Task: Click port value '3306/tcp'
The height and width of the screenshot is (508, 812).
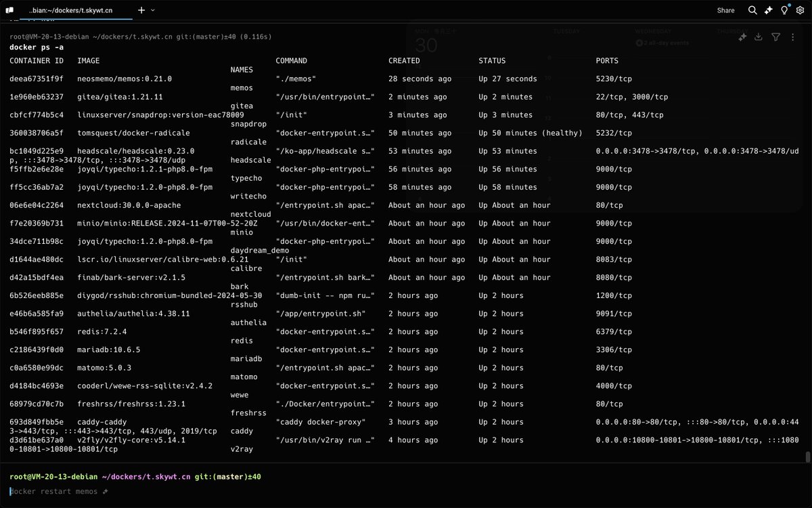Action: 614,350
